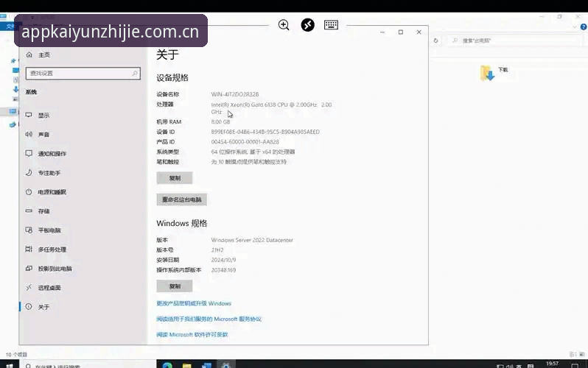Open Microsoft Edge from taskbar
This screenshot has width=588, height=368.
tap(167, 365)
